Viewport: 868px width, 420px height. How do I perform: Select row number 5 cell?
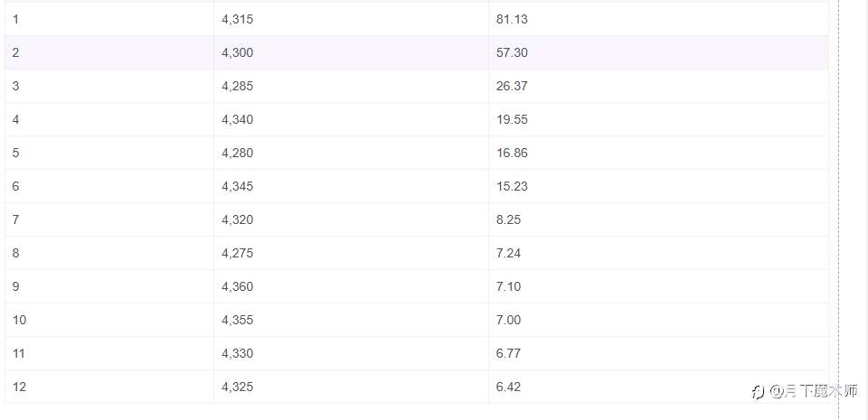[x=109, y=153]
